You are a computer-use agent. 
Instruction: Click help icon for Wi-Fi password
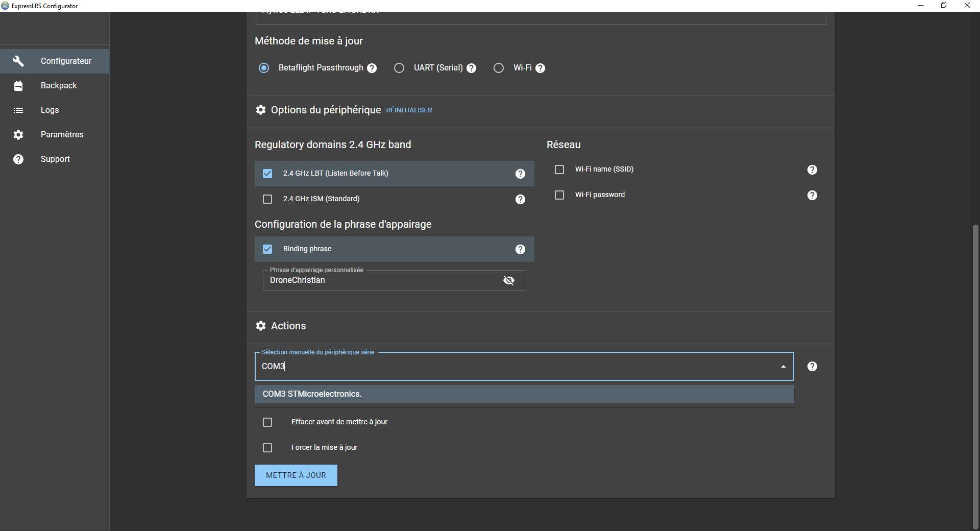pos(812,196)
